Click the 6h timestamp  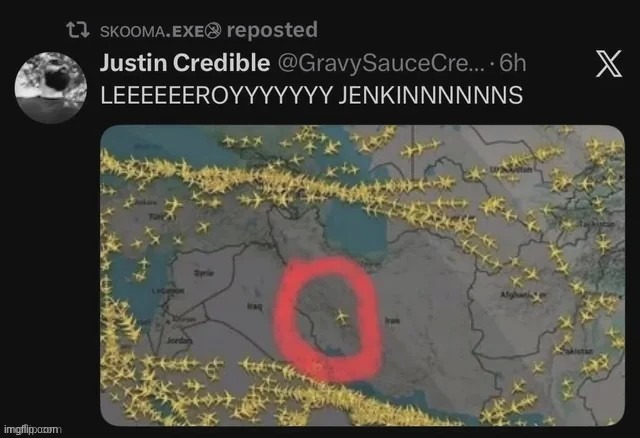(x=513, y=63)
